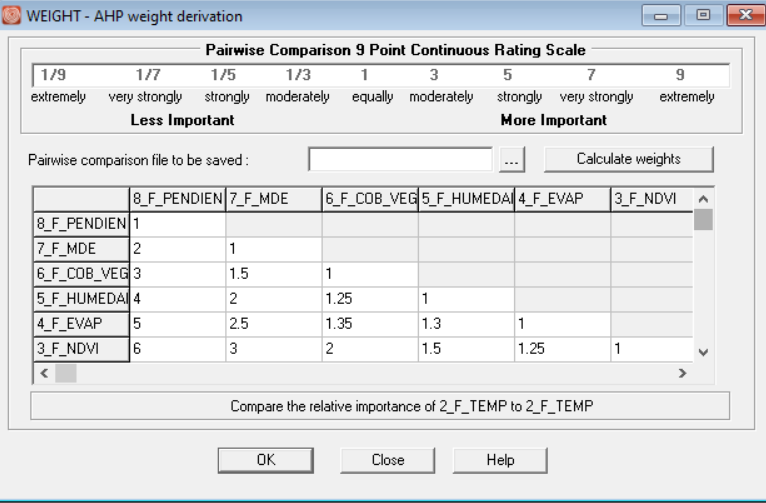The image size is (766, 503).
Task: Click vertical scrollbar up arrow
Action: pyautogui.click(x=703, y=199)
